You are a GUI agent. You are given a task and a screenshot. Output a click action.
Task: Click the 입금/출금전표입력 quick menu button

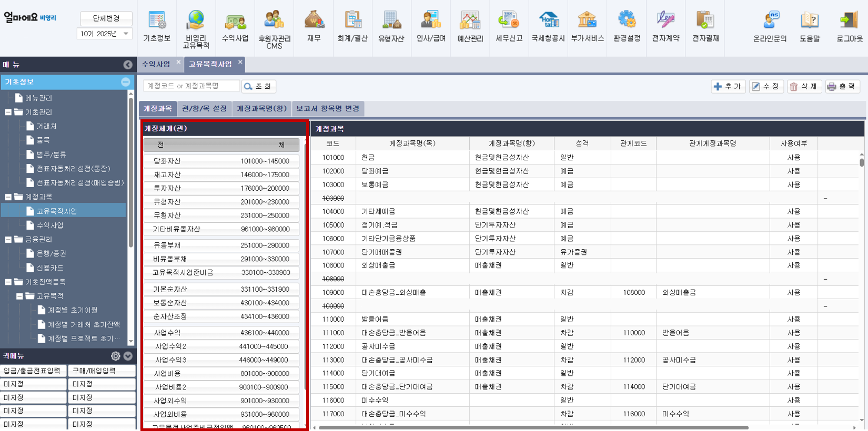[x=33, y=371]
